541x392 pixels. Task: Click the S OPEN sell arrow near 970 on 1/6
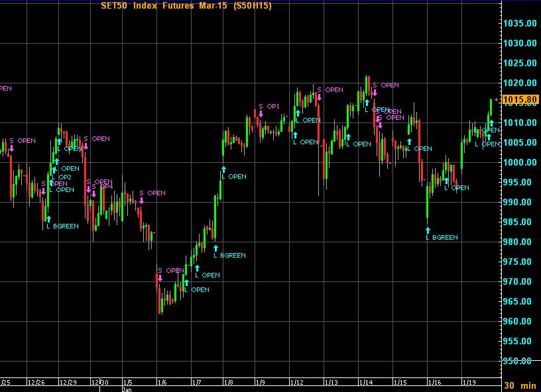click(160, 278)
